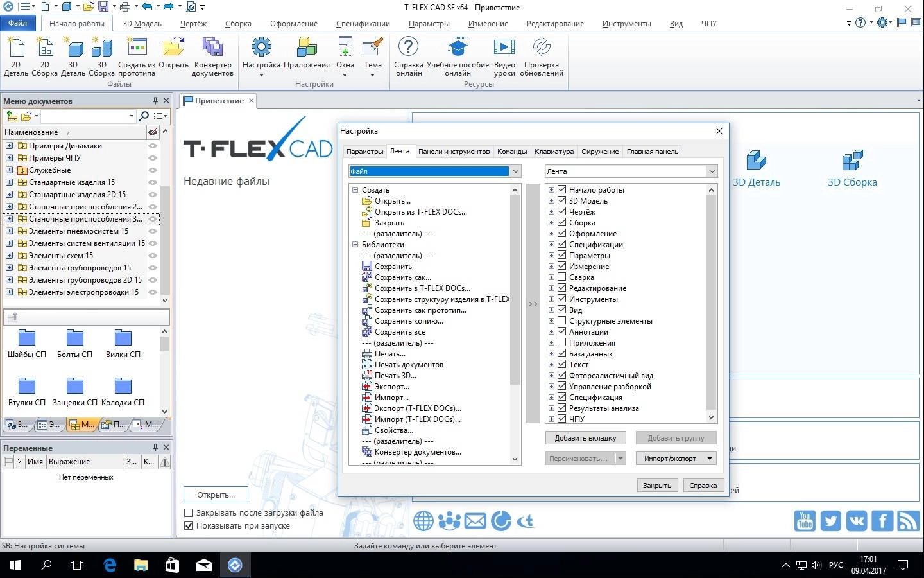Open Twitter link icon
This screenshot has height=578, width=924.
tap(830, 520)
